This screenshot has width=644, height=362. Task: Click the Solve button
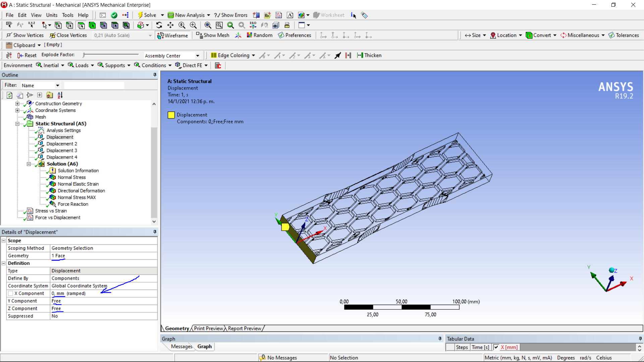(x=147, y=15)
